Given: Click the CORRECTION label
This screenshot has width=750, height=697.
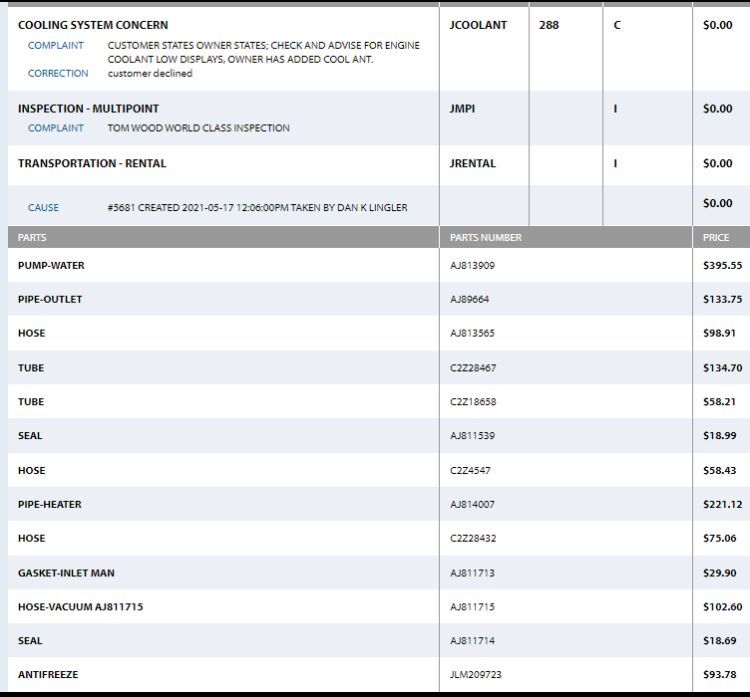Looking at the screenshot, I should coord(58,73).
